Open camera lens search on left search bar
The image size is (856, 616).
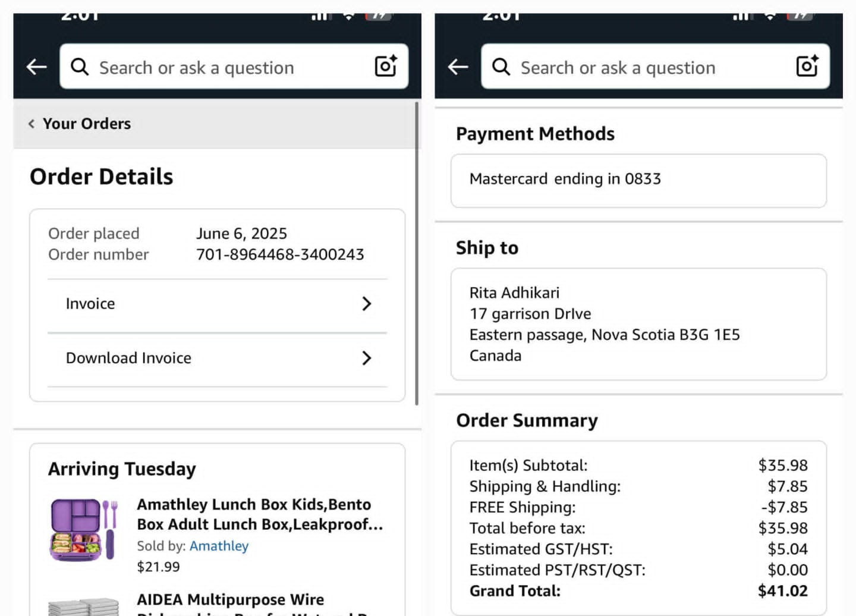point(386,66)
